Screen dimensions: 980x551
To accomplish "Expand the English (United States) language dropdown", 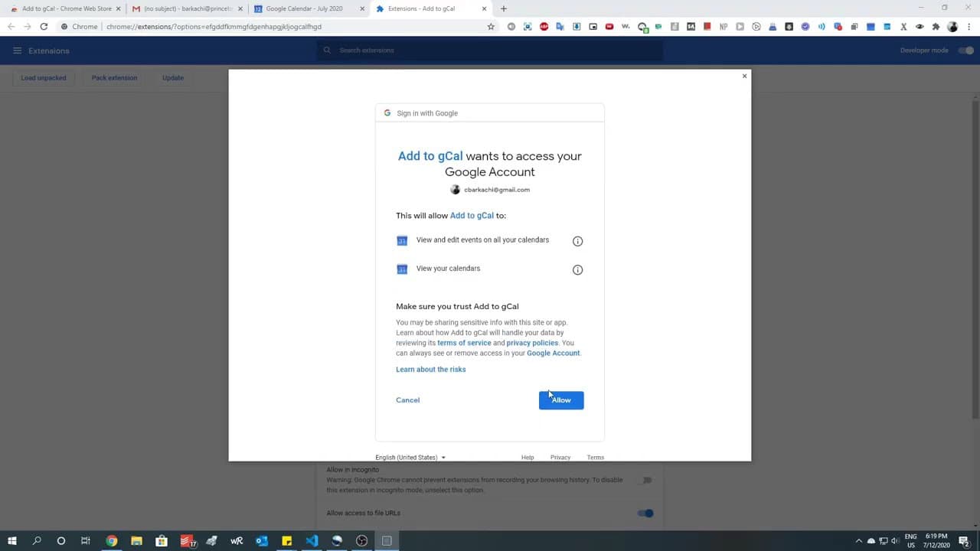I will tap(410, 458).
